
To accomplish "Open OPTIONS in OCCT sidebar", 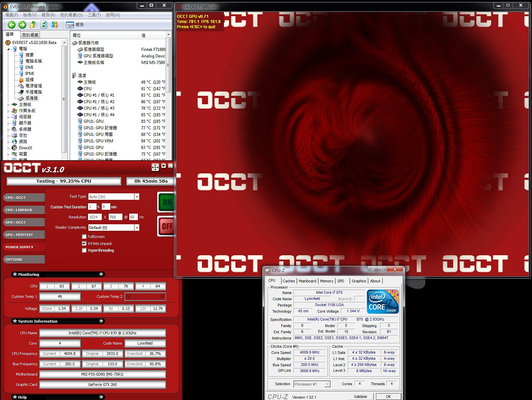I will [x=24, y=259].
